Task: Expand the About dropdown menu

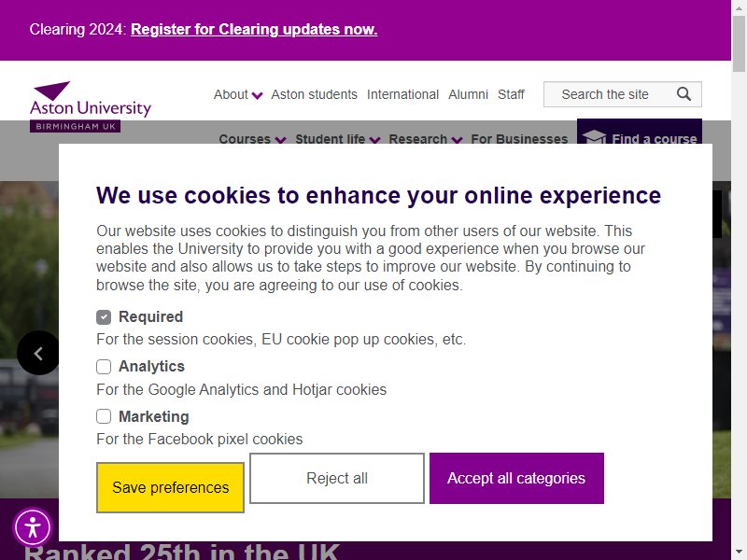Action: 238,95
